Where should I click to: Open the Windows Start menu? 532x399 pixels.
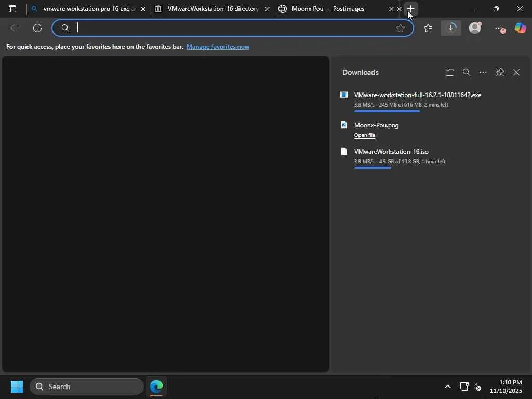tap(17, 387)
